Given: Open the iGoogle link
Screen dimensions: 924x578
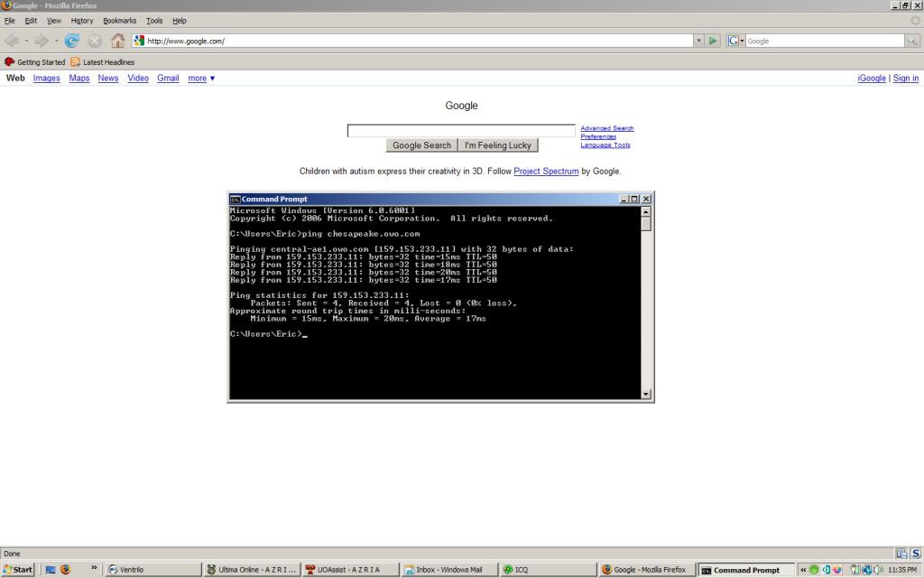Looking at the screenshot, I should tap(872, 78).
